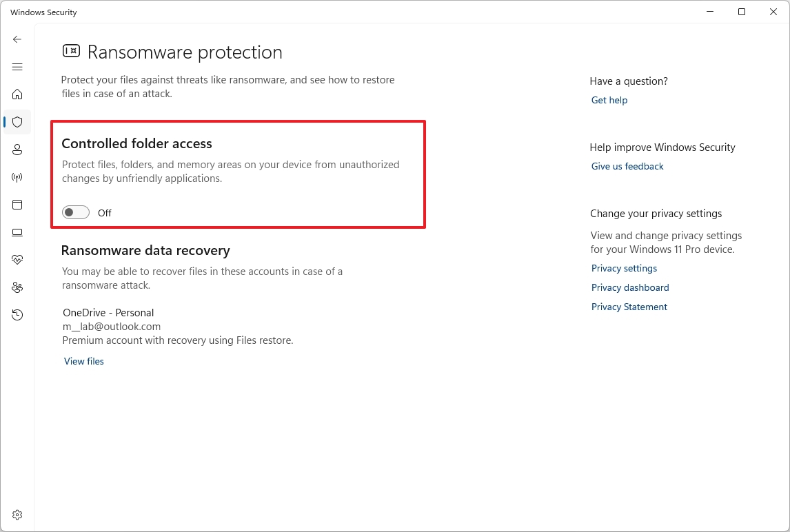Open the Get help link
Screen dimensions: 790x532
(609, 100)
